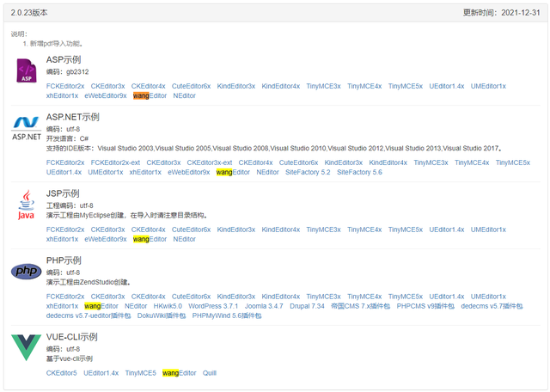Viewport: 550px width, 392px height.
Task: Open wangEditor link under VUE-CLI示例
Action: click(180, 373)
